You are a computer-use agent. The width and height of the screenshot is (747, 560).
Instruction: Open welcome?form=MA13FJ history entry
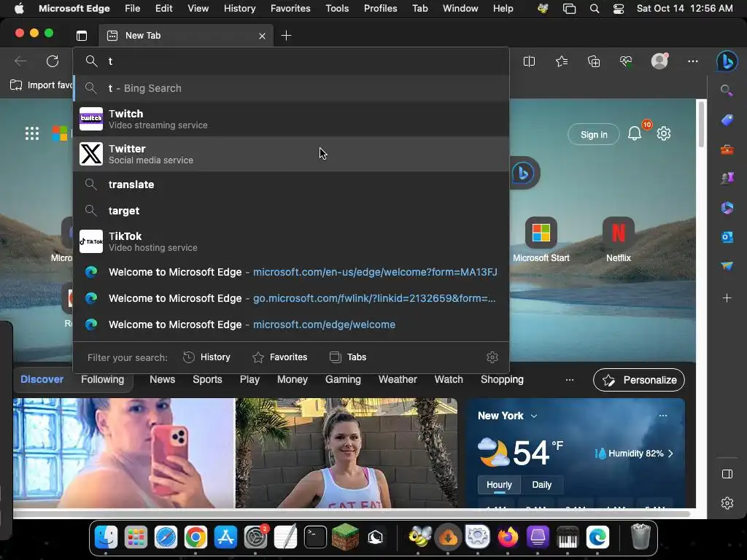[290, 272]
